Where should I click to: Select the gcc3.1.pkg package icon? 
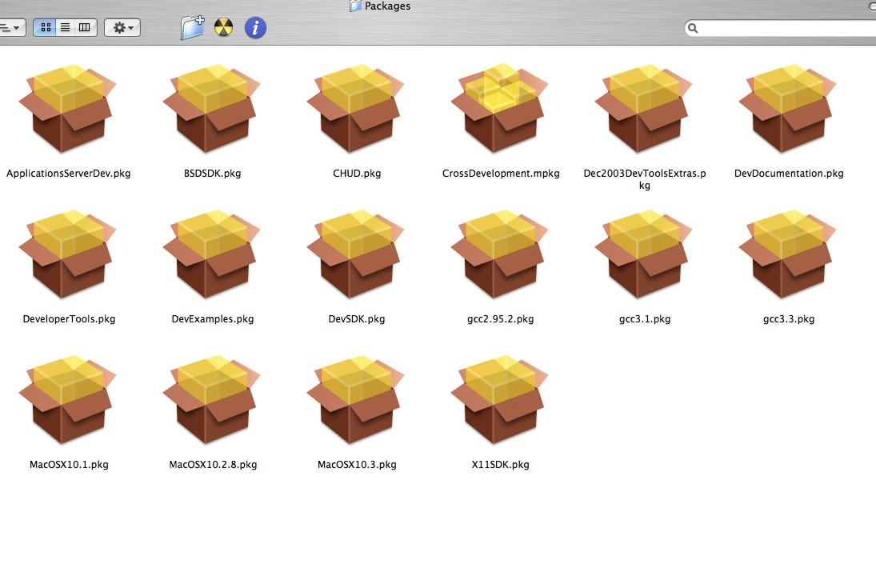pyautogui.click(x=644, y=254)
